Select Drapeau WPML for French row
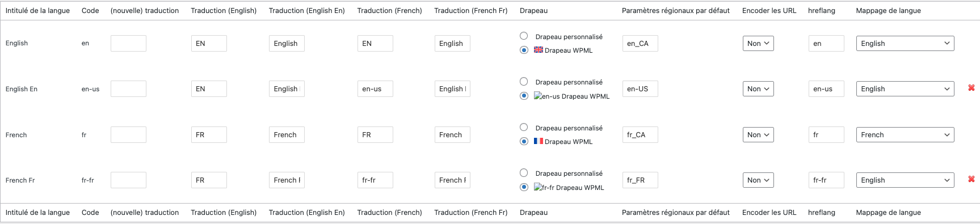 point(524,141)
